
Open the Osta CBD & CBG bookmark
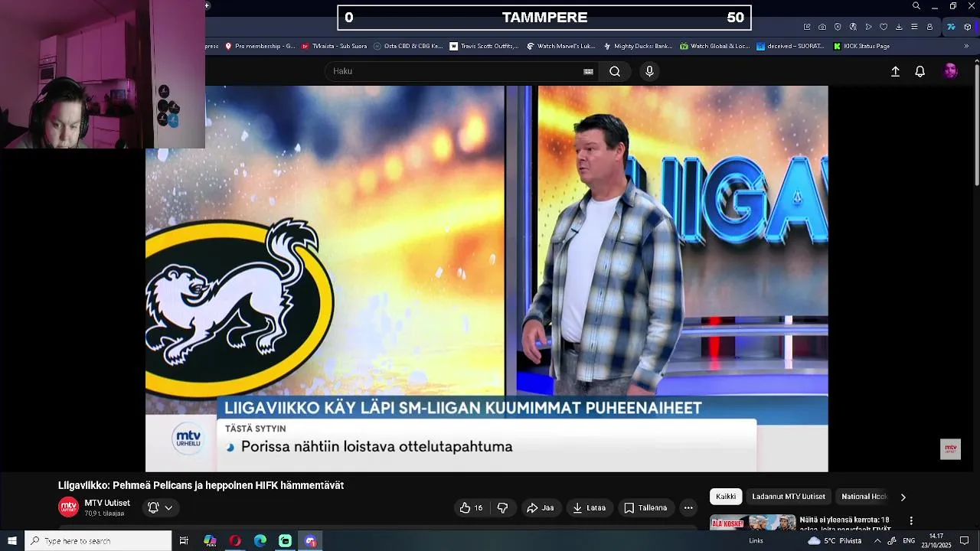[408, 46]
